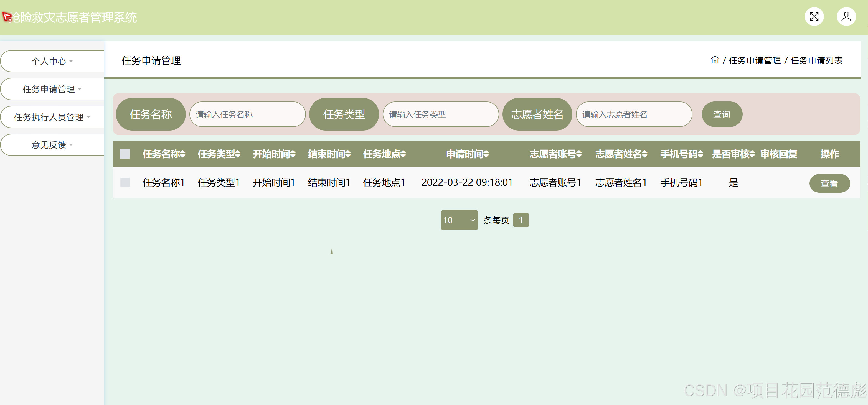Click the 查询 search button
Screen dimensions: 868x405
(x=721, y=114)
